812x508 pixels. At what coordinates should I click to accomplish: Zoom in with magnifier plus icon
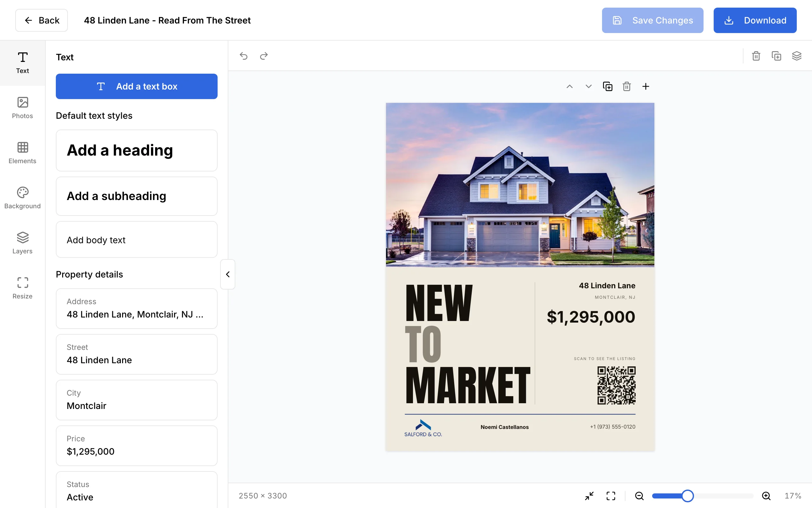point(766,496)
